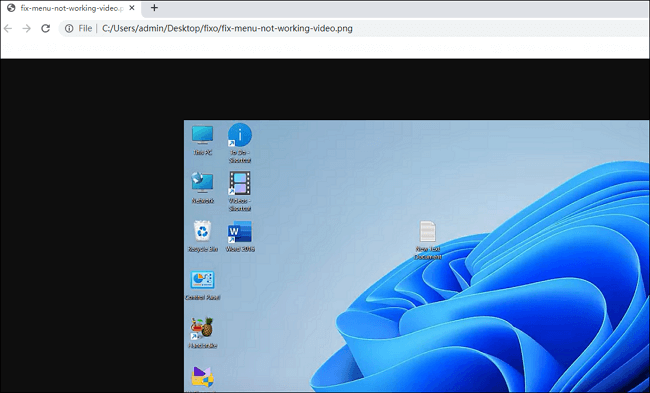Click the purple and yellow shield icon

coord(202,377)
